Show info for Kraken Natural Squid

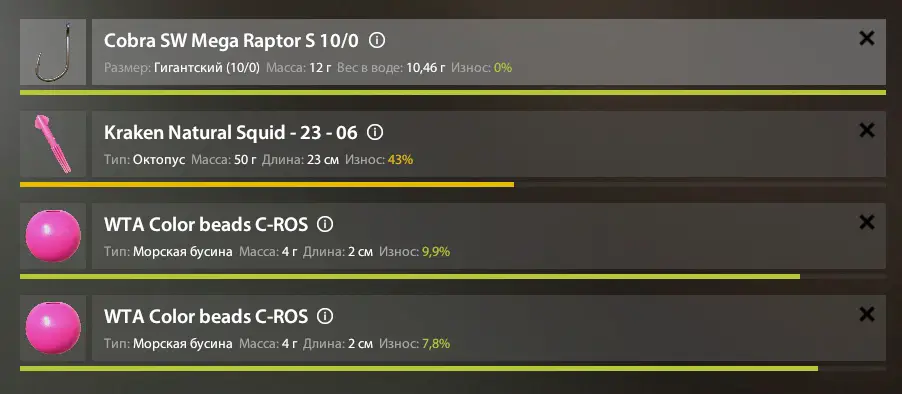click(x=375, y=133)
